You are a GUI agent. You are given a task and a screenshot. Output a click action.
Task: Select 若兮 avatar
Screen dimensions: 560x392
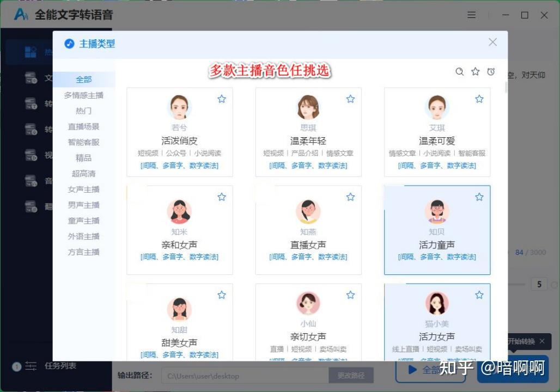(179, 107)
